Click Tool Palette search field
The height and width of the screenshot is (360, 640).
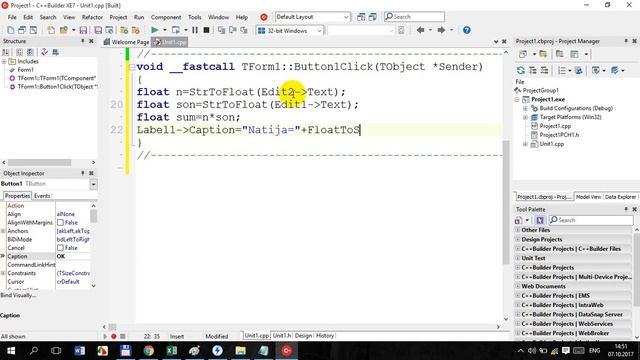[591, 220]
